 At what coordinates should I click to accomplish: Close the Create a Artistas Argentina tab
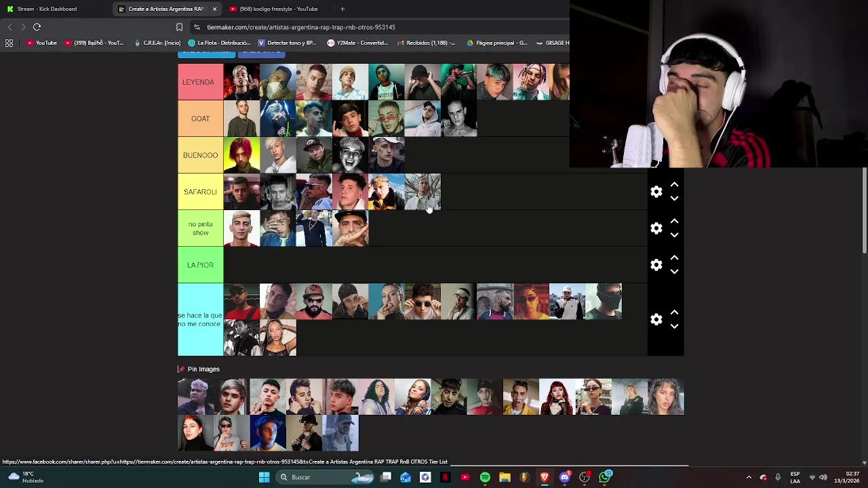(214, 9)
